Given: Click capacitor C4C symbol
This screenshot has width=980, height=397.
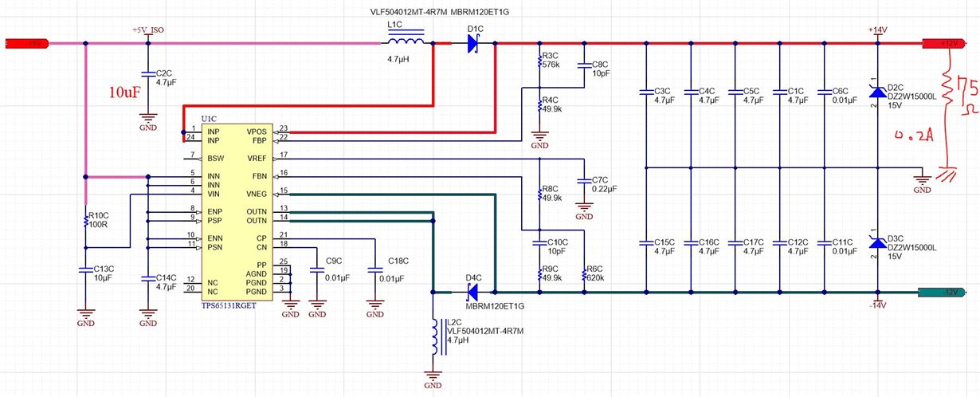Looking at the screenshot, I should [690, 94].
